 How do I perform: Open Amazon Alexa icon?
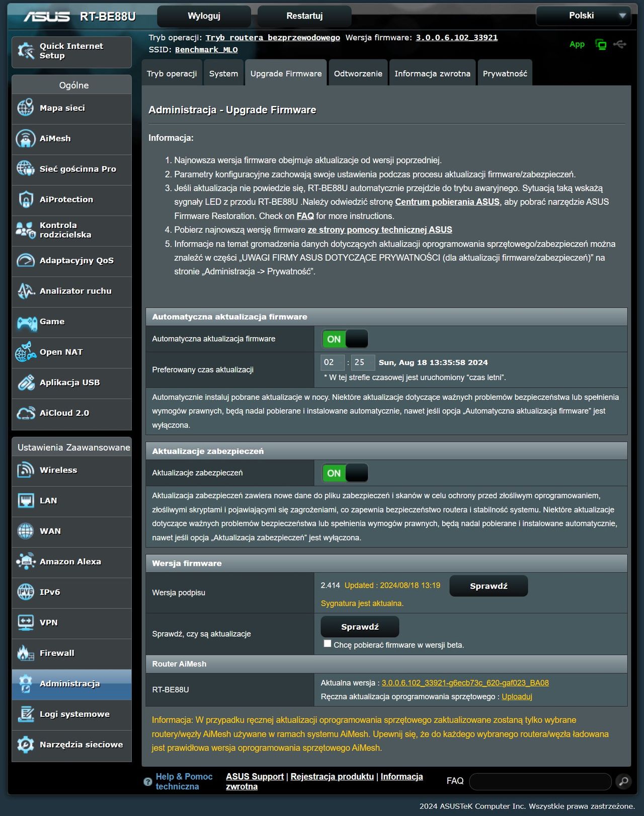tap(26, 561)
